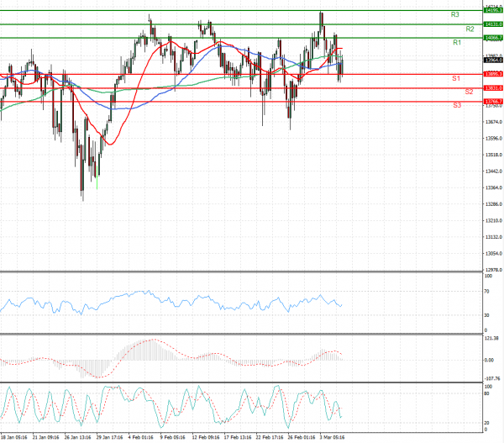Click the S2 support label

[x=470, y=92]
